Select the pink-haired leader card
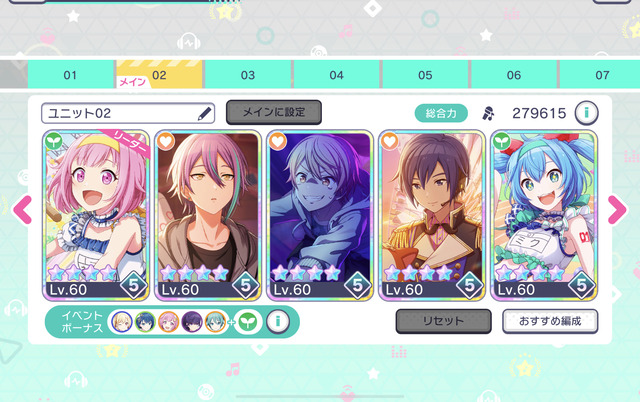The image size is (640, 402). [x=96, y=215]
